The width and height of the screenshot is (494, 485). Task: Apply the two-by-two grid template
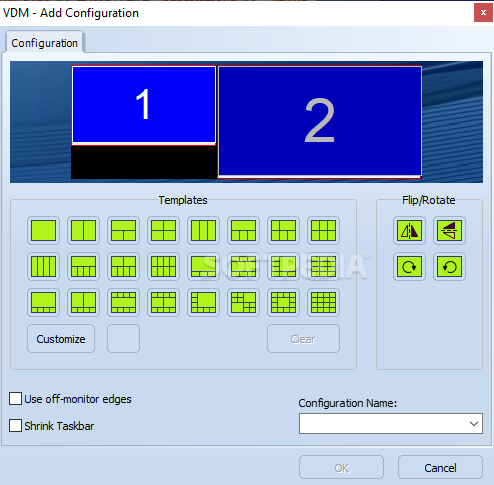tap(163, 230)
